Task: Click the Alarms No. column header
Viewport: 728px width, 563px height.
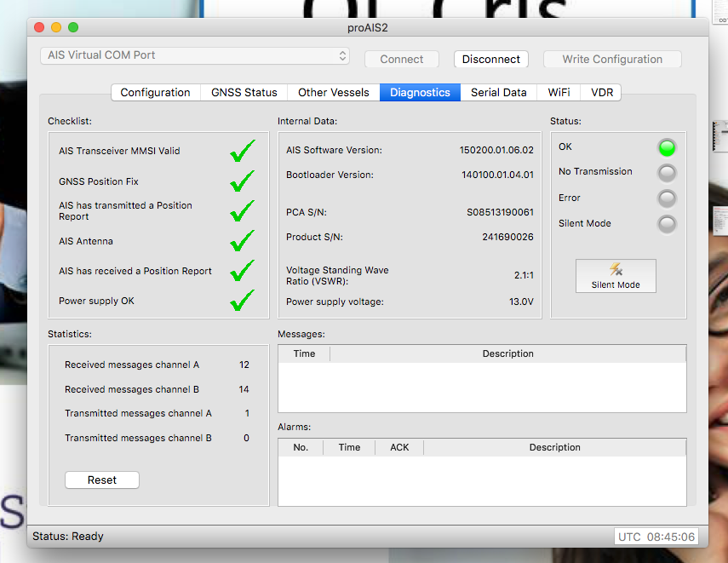Action: pos(301,447)
